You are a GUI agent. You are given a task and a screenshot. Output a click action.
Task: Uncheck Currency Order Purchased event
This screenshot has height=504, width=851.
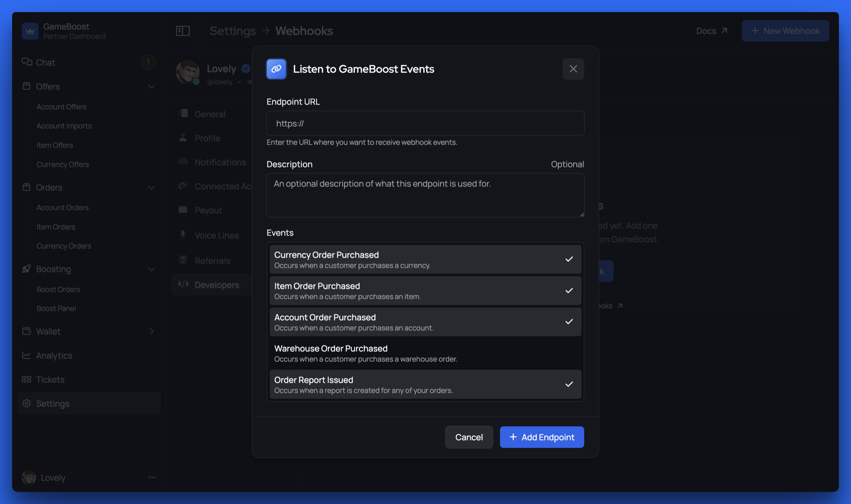[x=425, y=260]
